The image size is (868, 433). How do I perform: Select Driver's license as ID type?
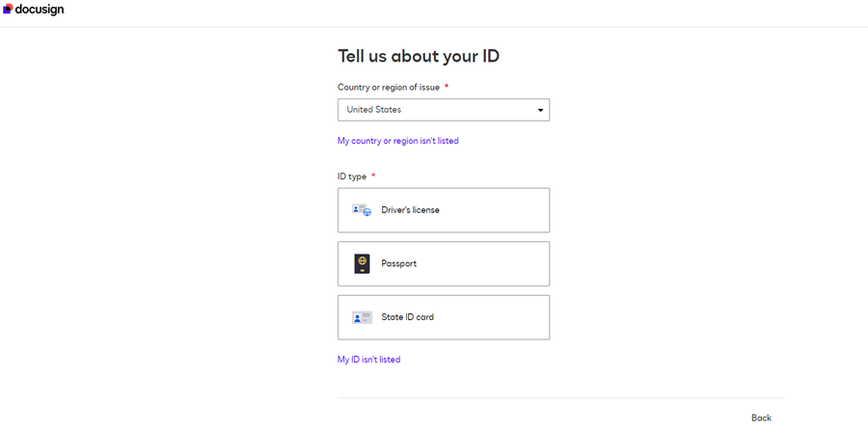[444, 210]
